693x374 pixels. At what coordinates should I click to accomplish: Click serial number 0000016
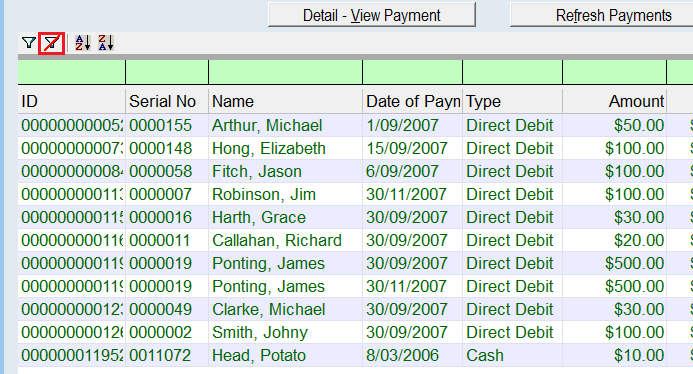160,217
